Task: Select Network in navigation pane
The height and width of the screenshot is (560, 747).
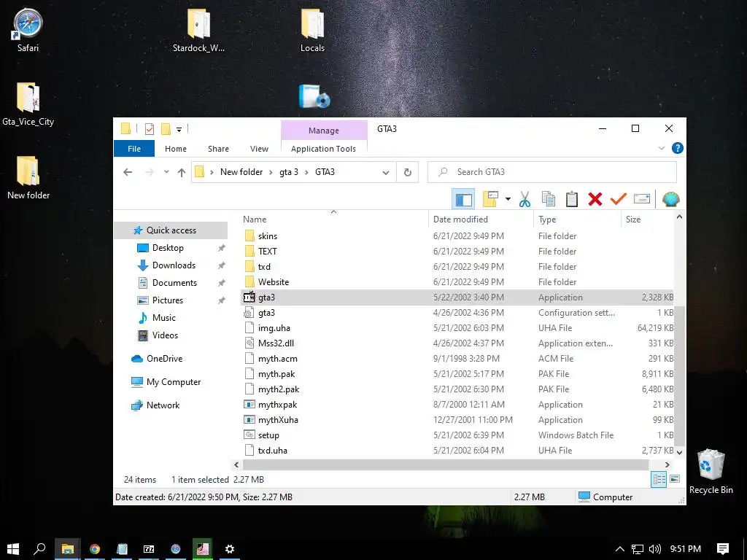Action: (163, 405)
